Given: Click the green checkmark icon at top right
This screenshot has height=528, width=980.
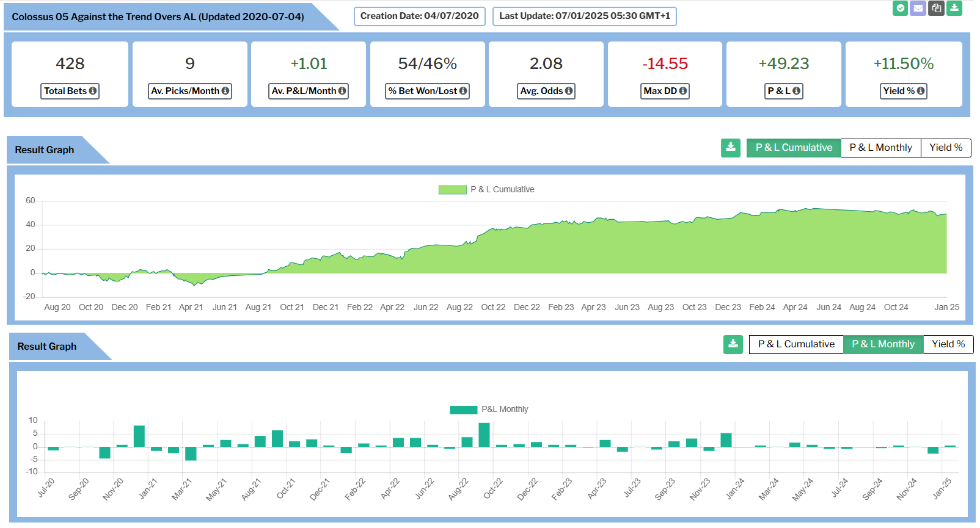Looking at the screenshot, I should pos(900,9).
